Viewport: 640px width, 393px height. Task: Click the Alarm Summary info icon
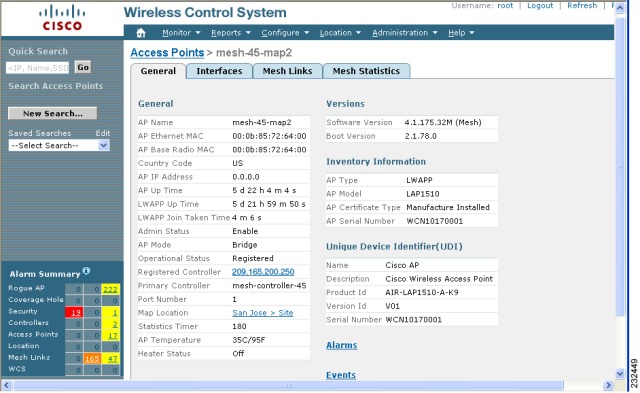86,271
